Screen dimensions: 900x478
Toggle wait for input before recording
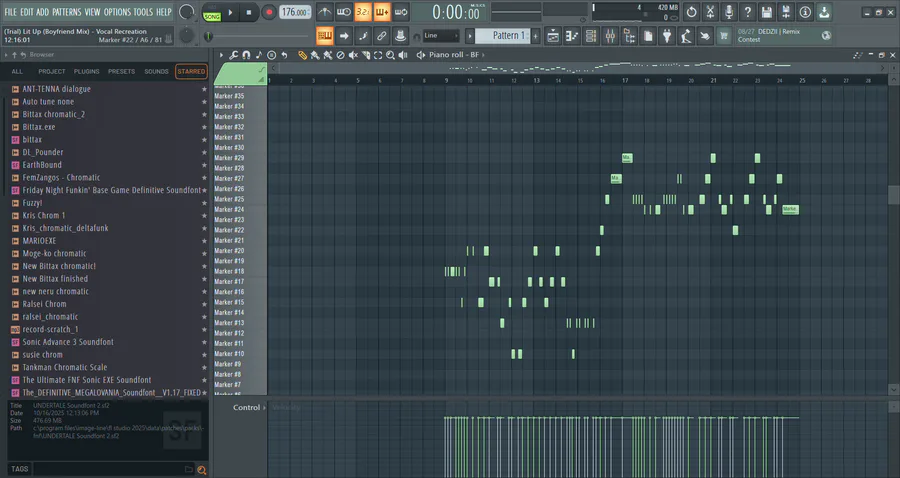pos(344,12)
